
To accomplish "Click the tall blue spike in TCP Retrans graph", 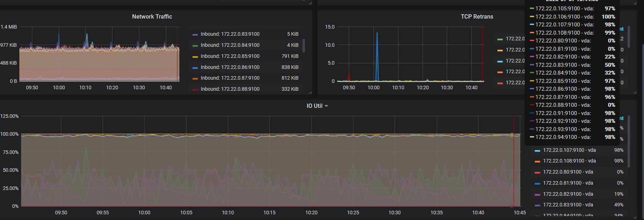I will 377,54.
